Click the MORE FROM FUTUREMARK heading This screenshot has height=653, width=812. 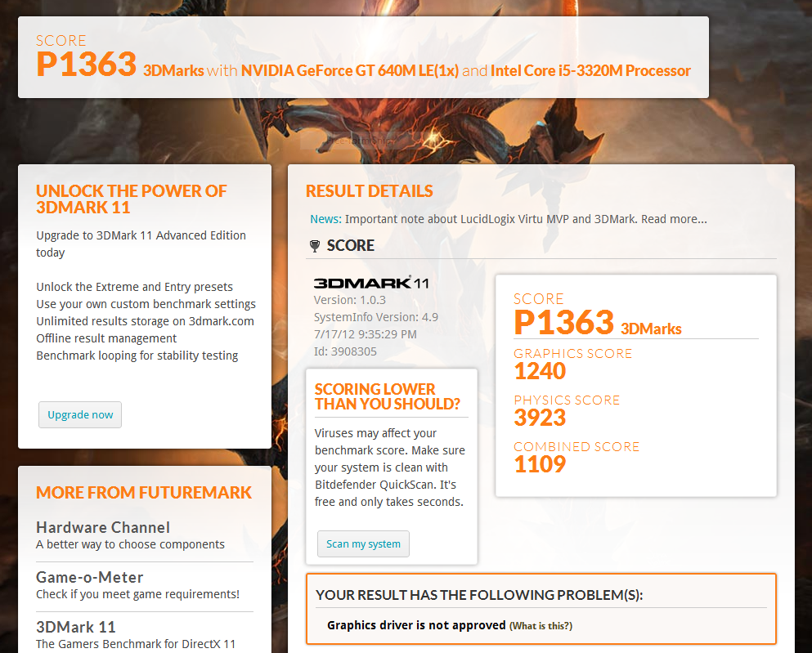pos(144,492)
